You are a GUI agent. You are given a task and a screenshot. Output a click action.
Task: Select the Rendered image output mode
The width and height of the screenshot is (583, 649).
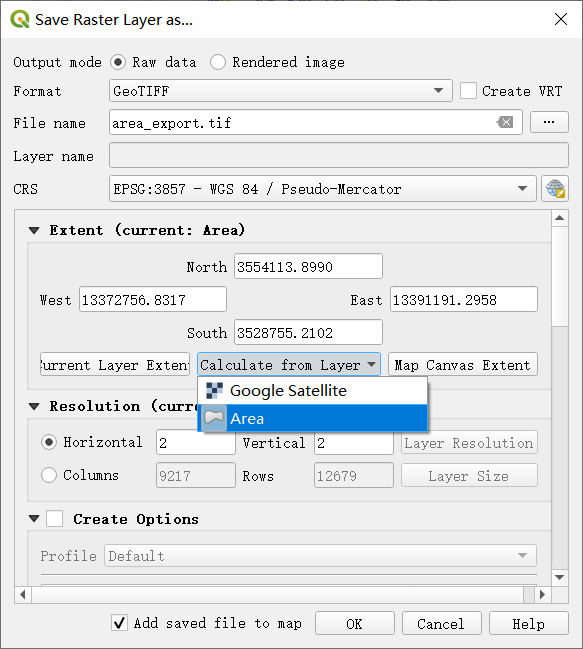218,62
